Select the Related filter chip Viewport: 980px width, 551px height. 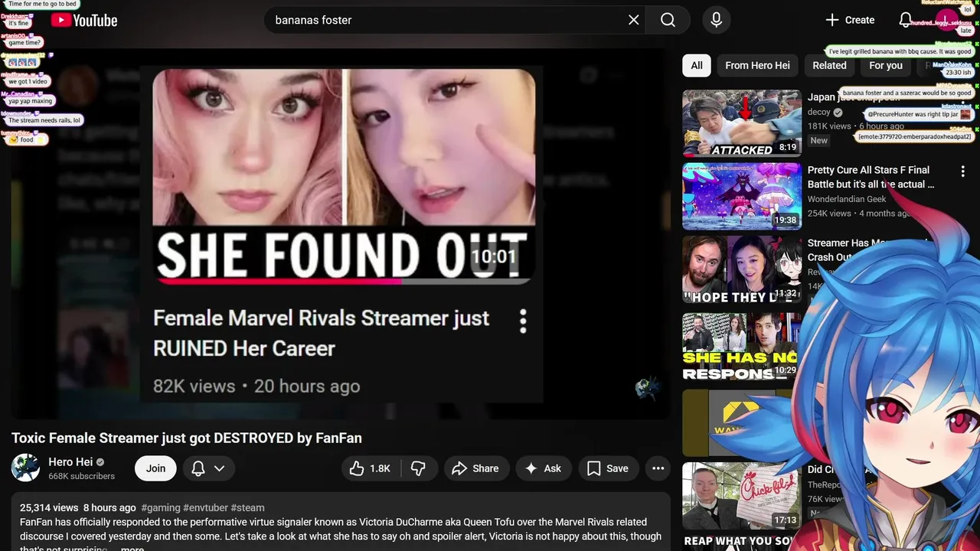[x=829, y=65]
